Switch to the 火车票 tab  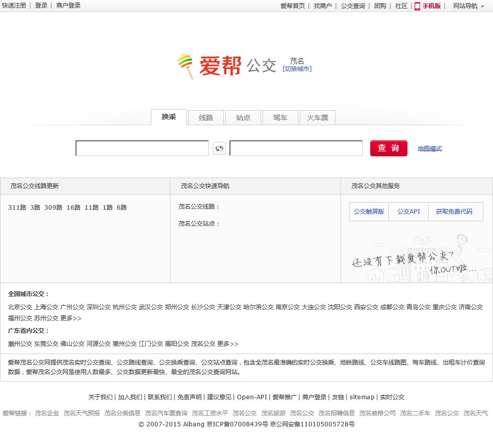[x=317, y=118]
